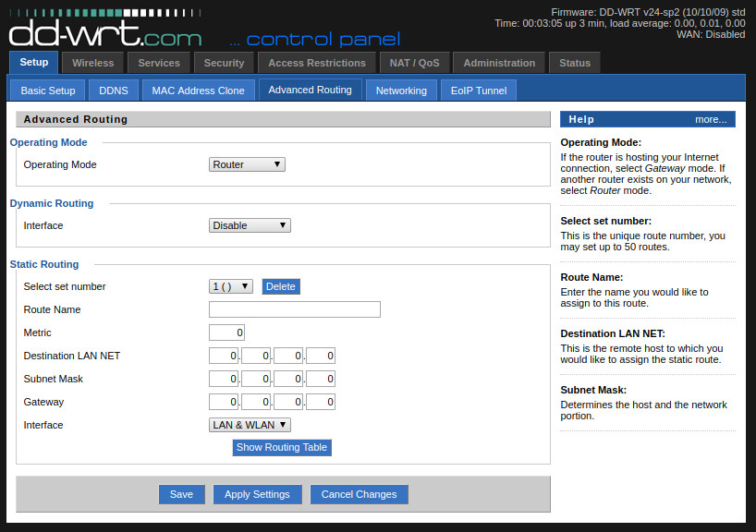Open the Networking sub-tab
The width and height of the screenshot is (756, 532).
[x=401, y=91]
